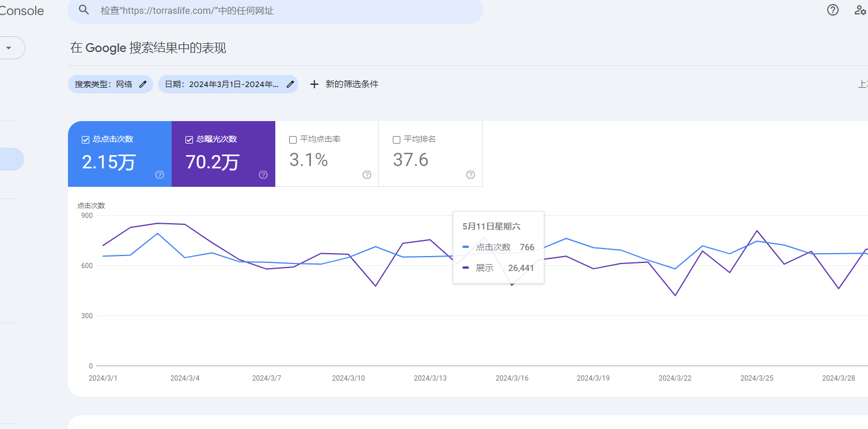
Task: Open the help question mark icon
Action: click(x=833, y=10)
